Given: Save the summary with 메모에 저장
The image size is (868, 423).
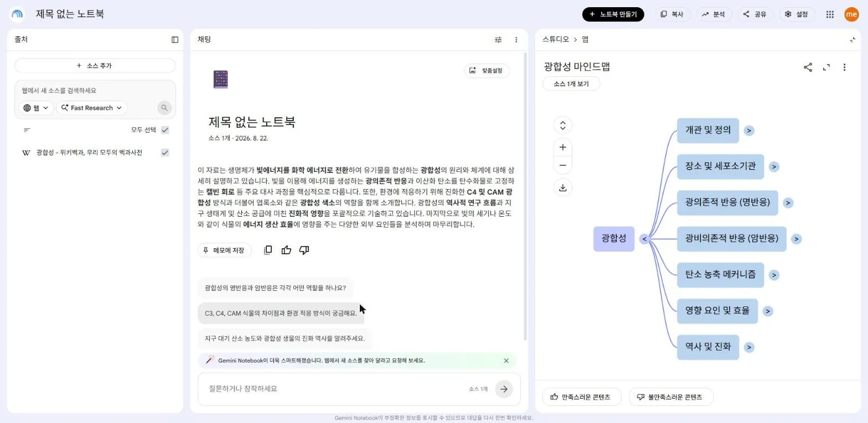Looking at the screenshot, I should pyautogui.click(x=224, y=250).
